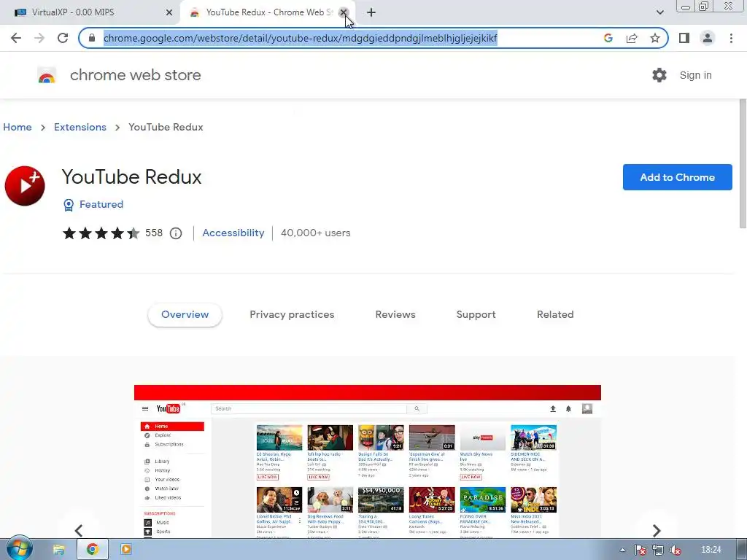747x560 pixels.
Task: Switch to the VirtualXP tab
Action: coord(90,12)
